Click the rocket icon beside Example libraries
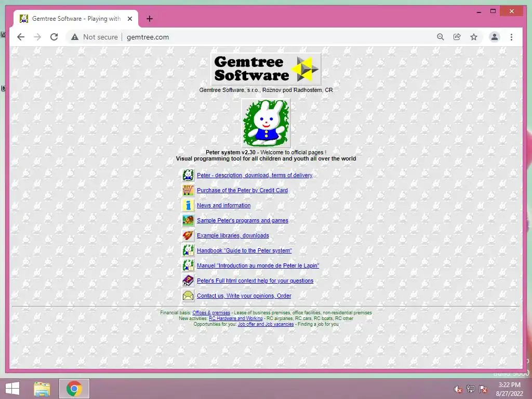532x399 pixels. 188,235
